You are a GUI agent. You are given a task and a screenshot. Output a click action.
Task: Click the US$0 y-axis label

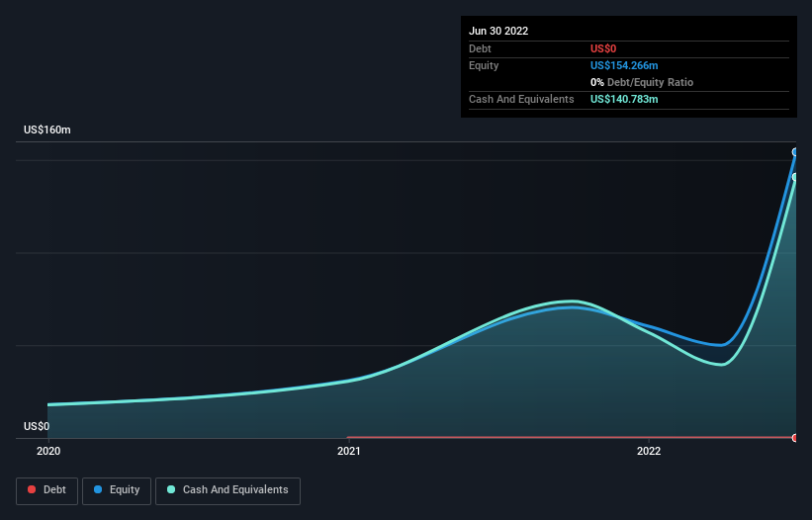click(37, 427)
